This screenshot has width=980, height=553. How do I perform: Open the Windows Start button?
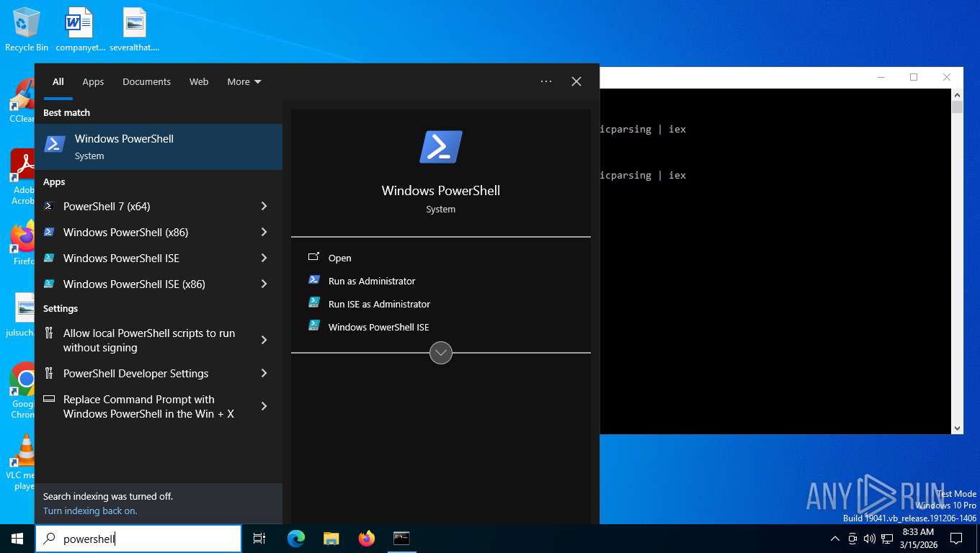tap(17, 539)
